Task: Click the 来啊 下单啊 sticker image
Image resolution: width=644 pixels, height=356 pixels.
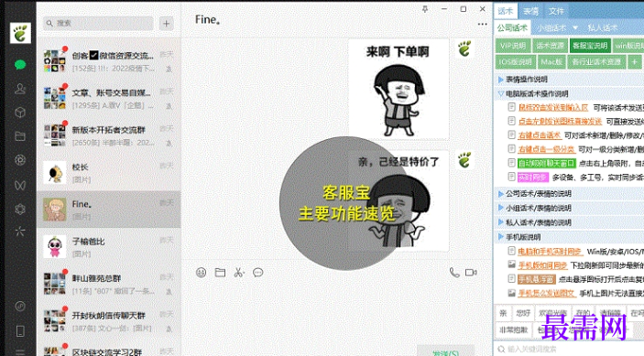Action: [x=398, y=89]
